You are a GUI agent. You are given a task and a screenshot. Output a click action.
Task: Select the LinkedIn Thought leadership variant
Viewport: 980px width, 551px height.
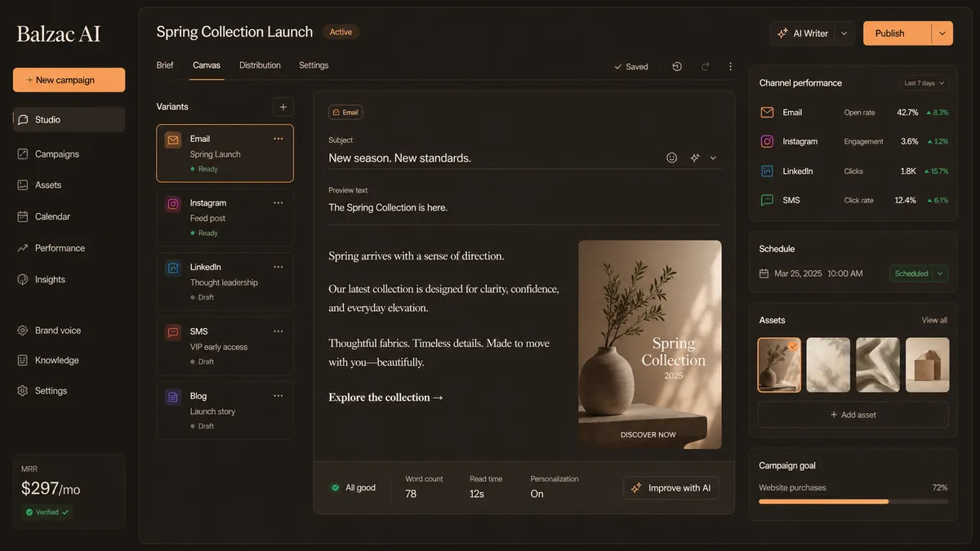click(x=225, y=282)
